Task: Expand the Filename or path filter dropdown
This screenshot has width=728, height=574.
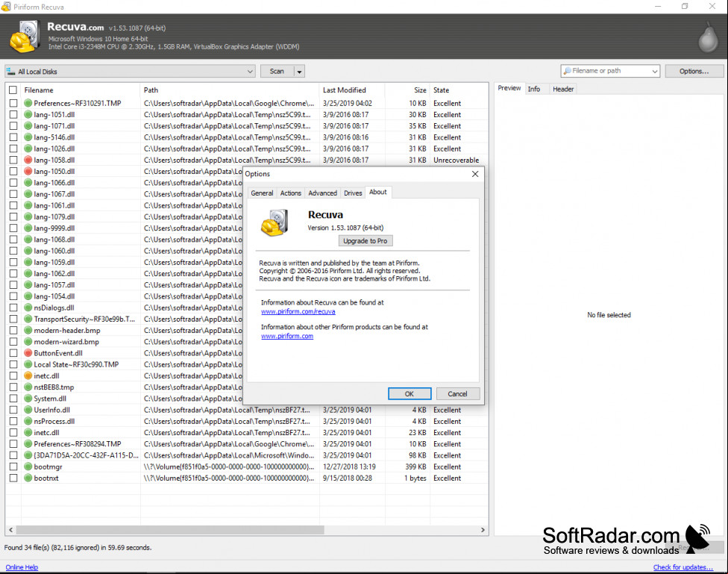Action: (x=655, y=71)
